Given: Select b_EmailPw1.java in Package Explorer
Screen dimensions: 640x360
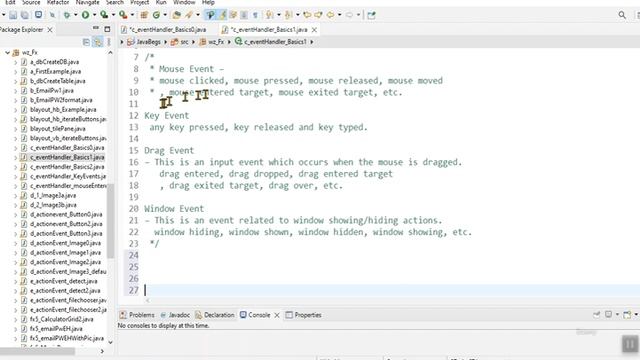Looking at the screenshot, I should point(52,91).
